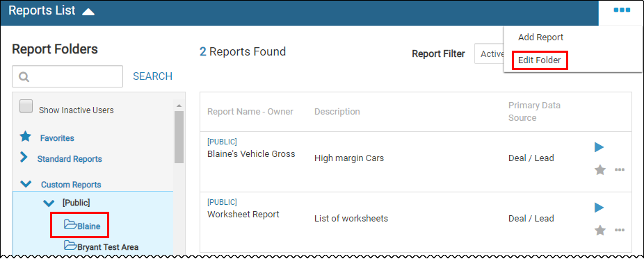Open more options for Blaine's Vehicle Gross

tap(620, 169)
